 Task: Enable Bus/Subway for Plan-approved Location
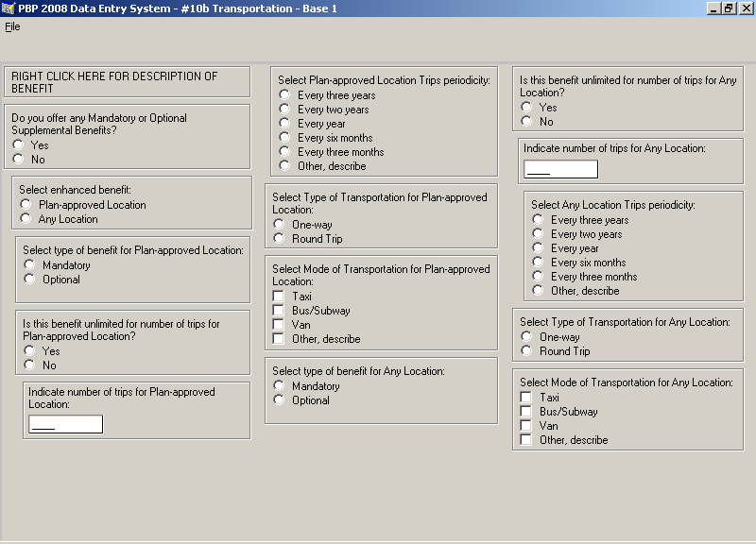click(279, 311)
